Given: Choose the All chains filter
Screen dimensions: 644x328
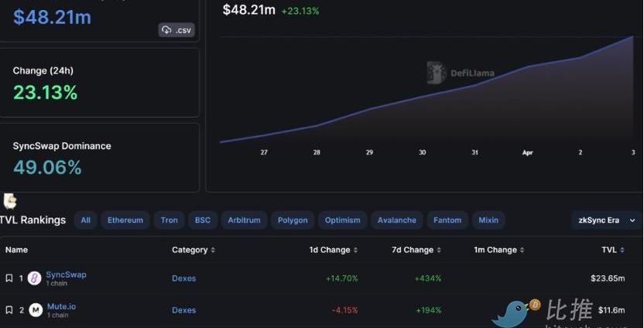Looking at the screenshot, I should pyautogui.click(x=85, y=220).
